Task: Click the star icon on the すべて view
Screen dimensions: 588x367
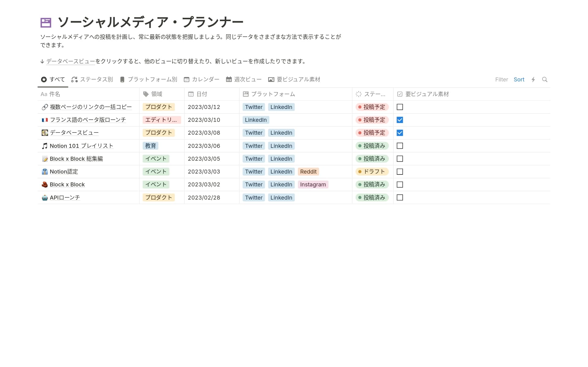Action: (x=44, y=79)
